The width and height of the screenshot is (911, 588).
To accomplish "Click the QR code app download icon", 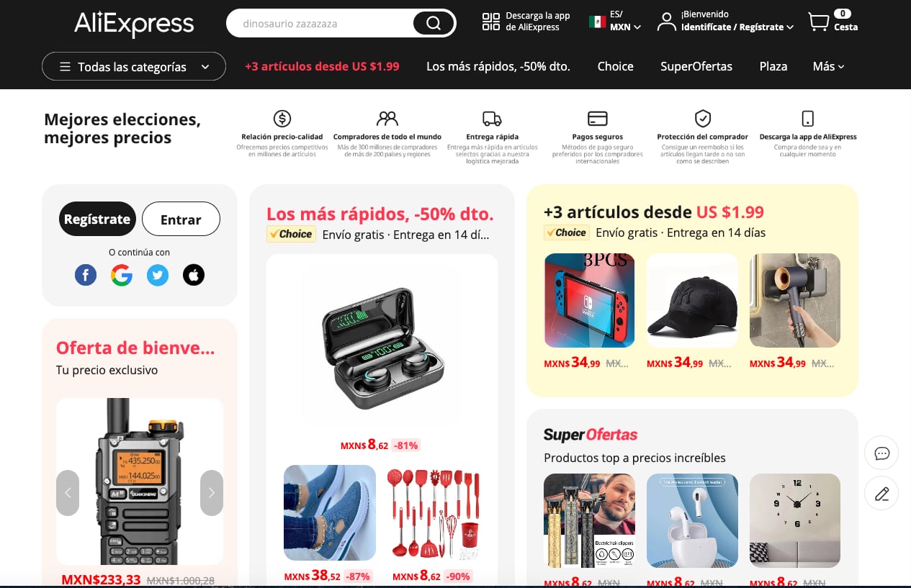I will coord(490,22).
